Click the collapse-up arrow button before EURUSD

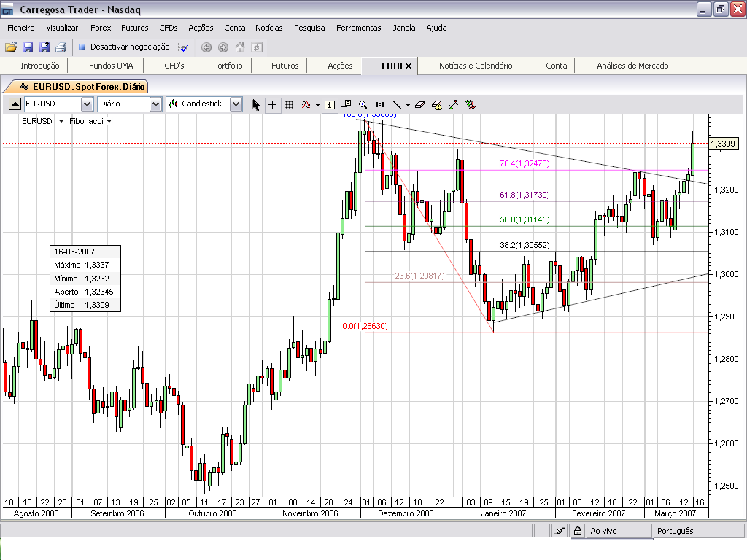(x=15, y=104)
